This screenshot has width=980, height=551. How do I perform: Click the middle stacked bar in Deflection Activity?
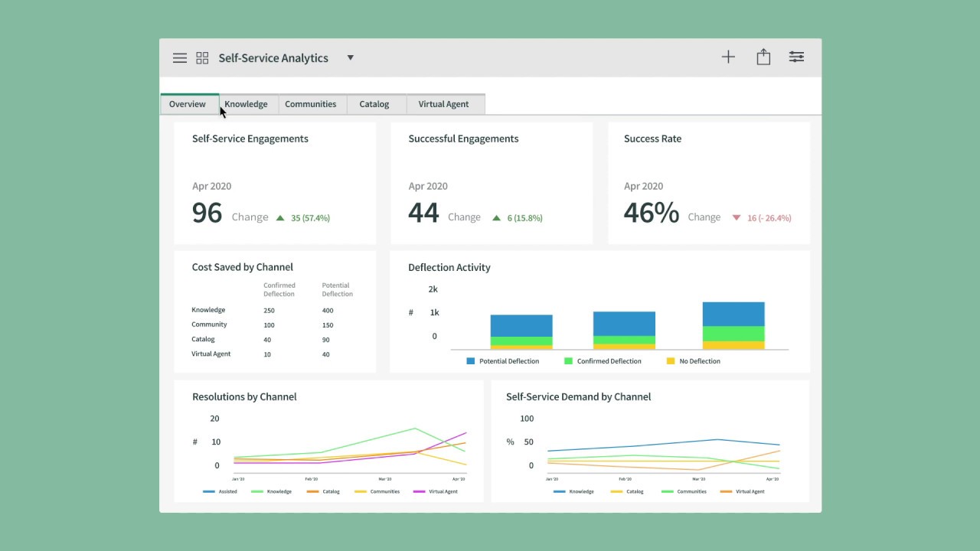[624, 331]
